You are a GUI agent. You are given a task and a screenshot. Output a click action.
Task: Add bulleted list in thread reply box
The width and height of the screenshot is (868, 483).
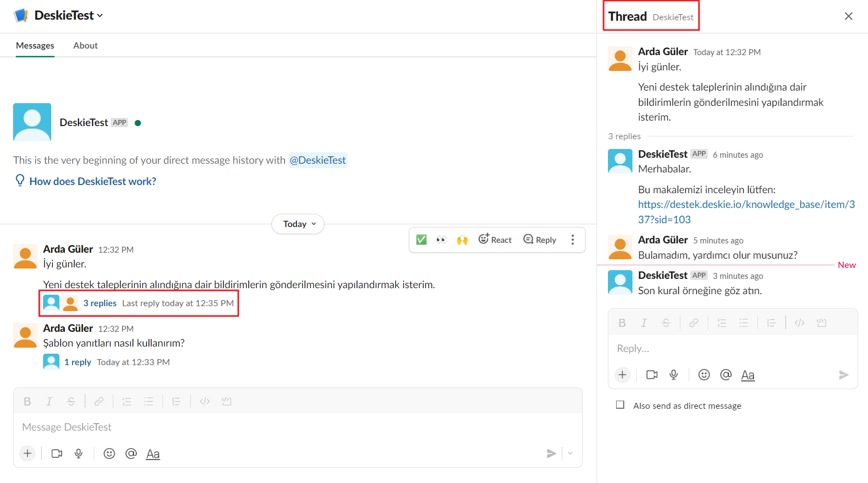[743, 323]
